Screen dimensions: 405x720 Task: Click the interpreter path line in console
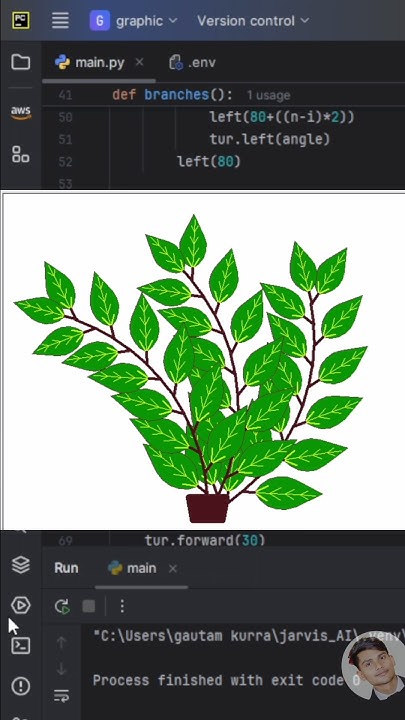pos(248,636)
